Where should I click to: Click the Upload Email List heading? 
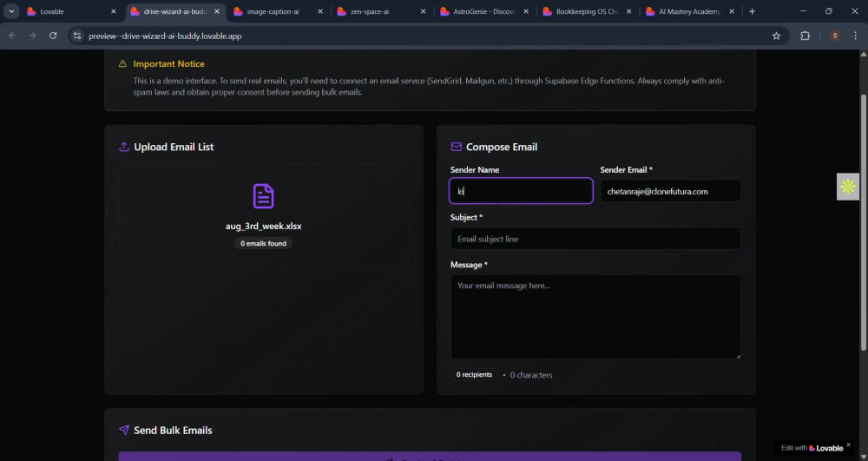(x=174, y=147)
